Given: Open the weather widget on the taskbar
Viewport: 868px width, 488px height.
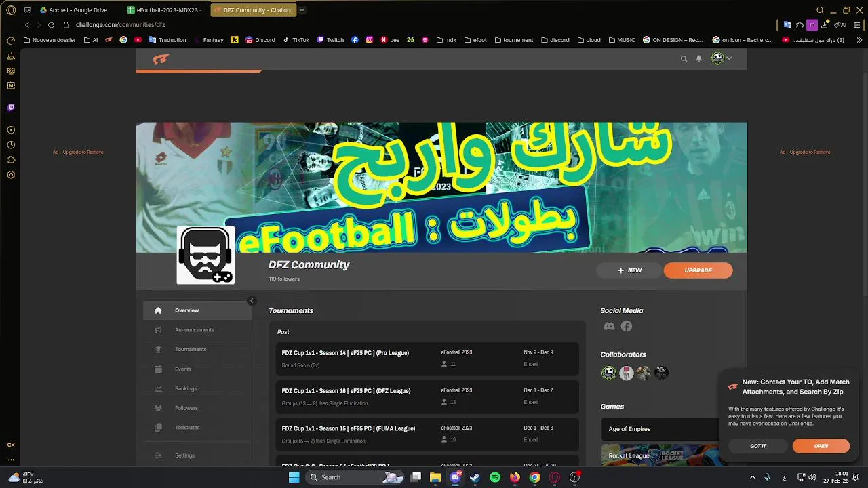Looking at the screenshot, I should 26,477.
